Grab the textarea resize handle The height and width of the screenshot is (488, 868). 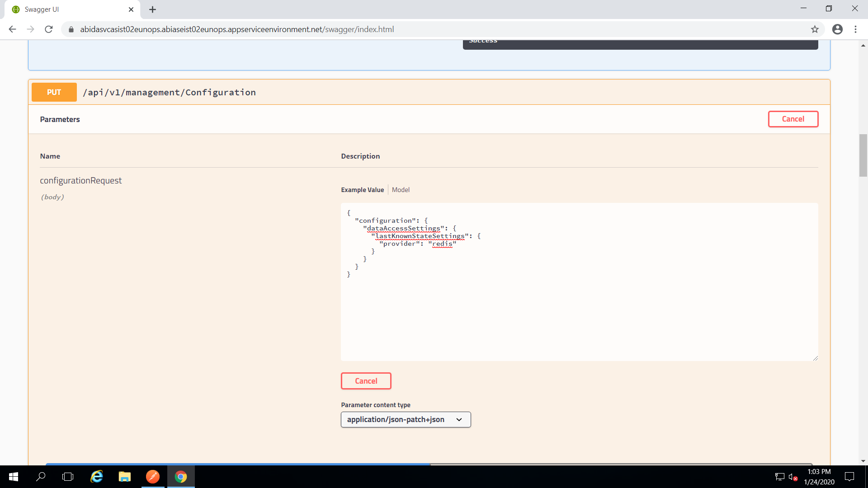[815, 358]
